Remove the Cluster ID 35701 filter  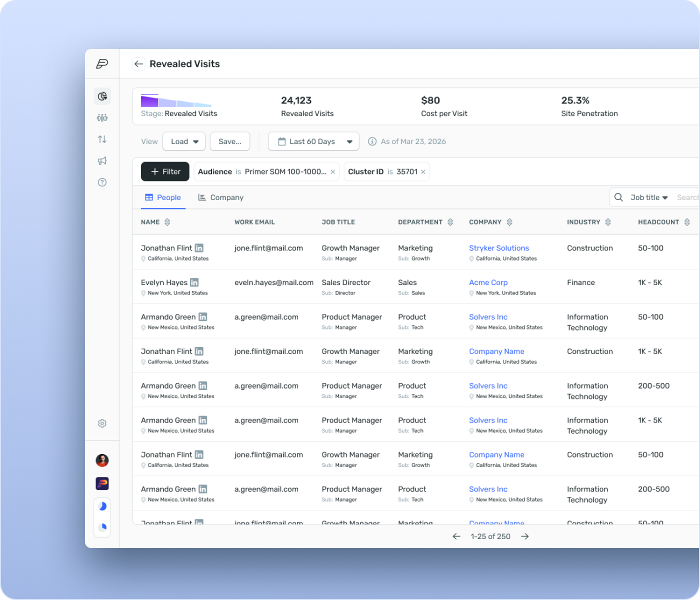tap(422, 171)
